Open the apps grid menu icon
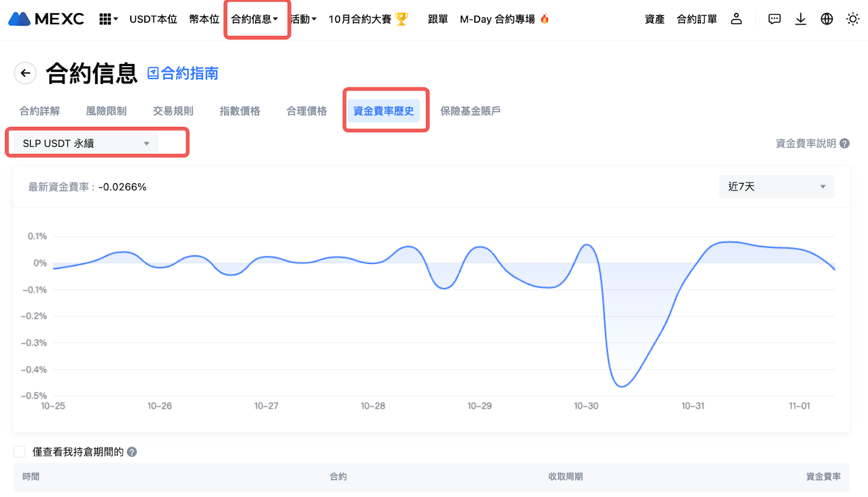The image size is (868, 497). (x=107, y=20)
